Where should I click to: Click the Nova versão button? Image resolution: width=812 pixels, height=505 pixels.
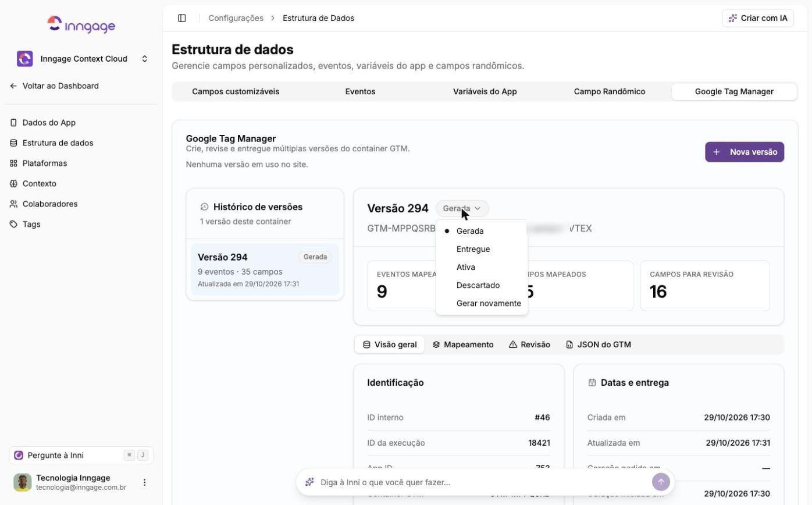tap(745, 152)
